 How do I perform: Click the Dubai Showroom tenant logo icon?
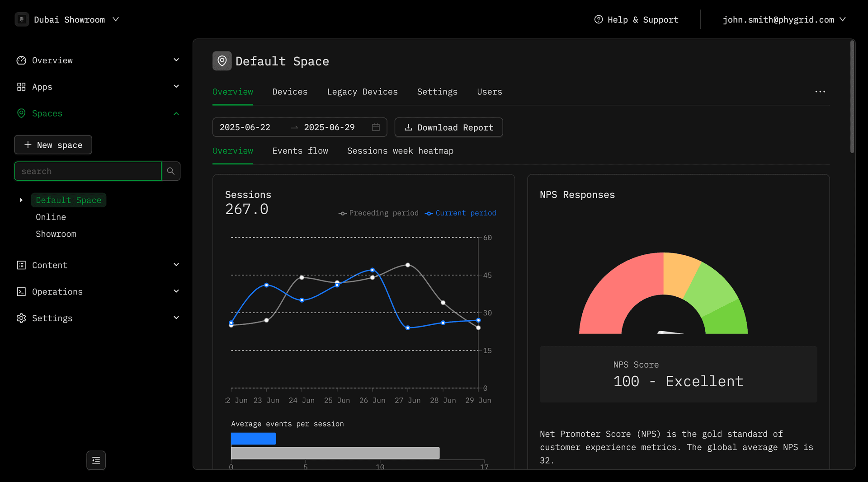click(x=22, y=19)
